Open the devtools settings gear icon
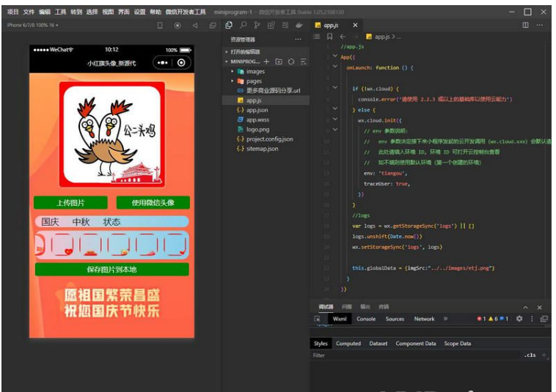The width and height of the screenshot is (556, 392). click(519, 319)
